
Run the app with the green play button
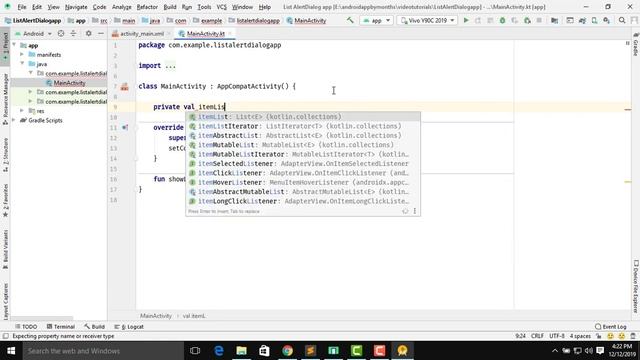click(466, 20)
